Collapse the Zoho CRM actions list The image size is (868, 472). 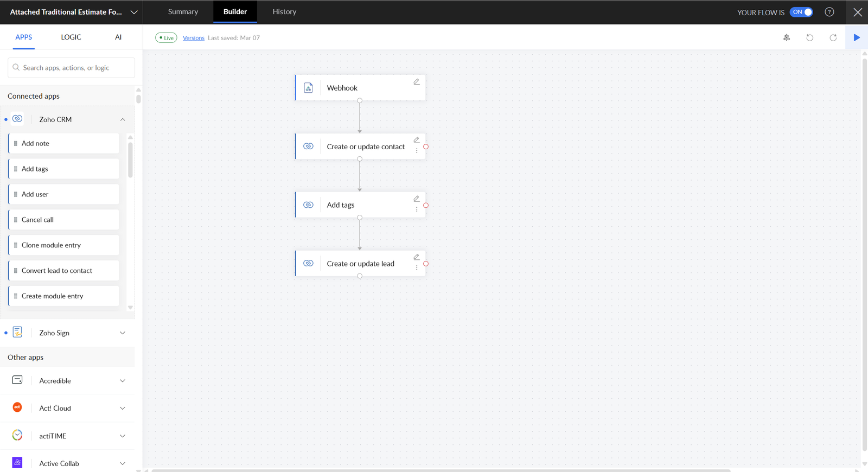point(123,119)
